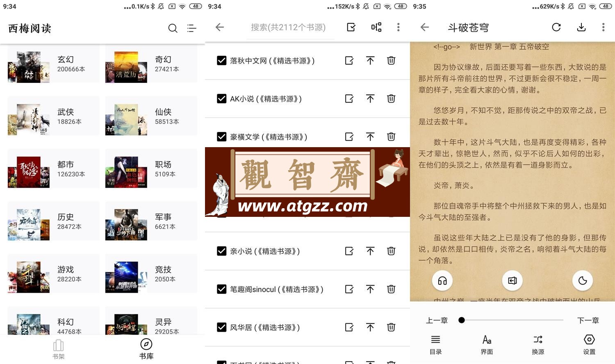Tap the select-all checkmark icon in source toolbar
This screenshot has width=615, height=364.
[x=351, y=27]
